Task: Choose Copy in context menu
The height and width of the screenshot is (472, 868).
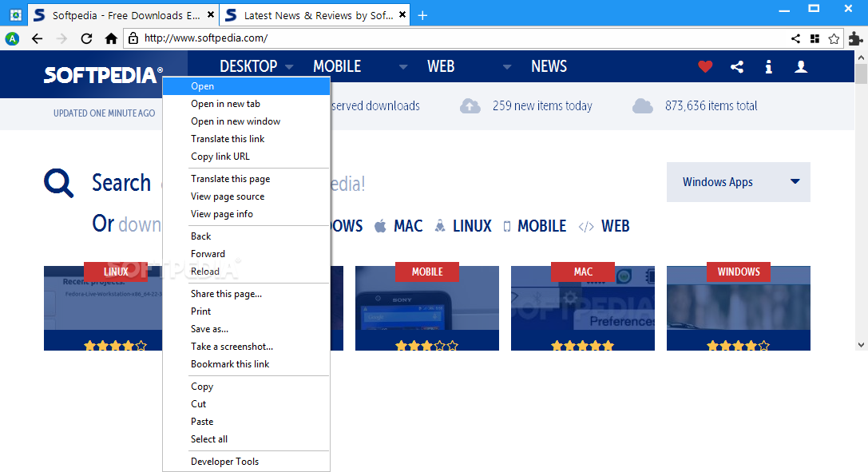Action: point(246,387)
